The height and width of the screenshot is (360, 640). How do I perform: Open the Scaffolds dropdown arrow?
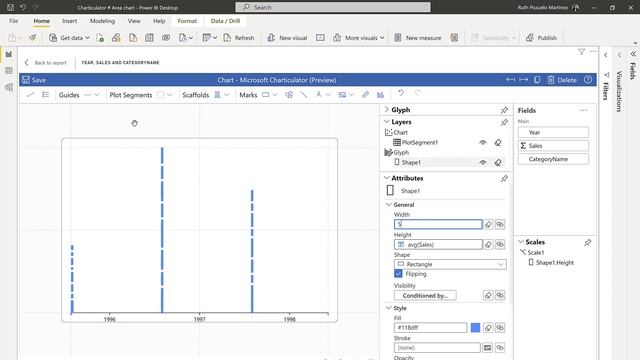pos(227,95)
